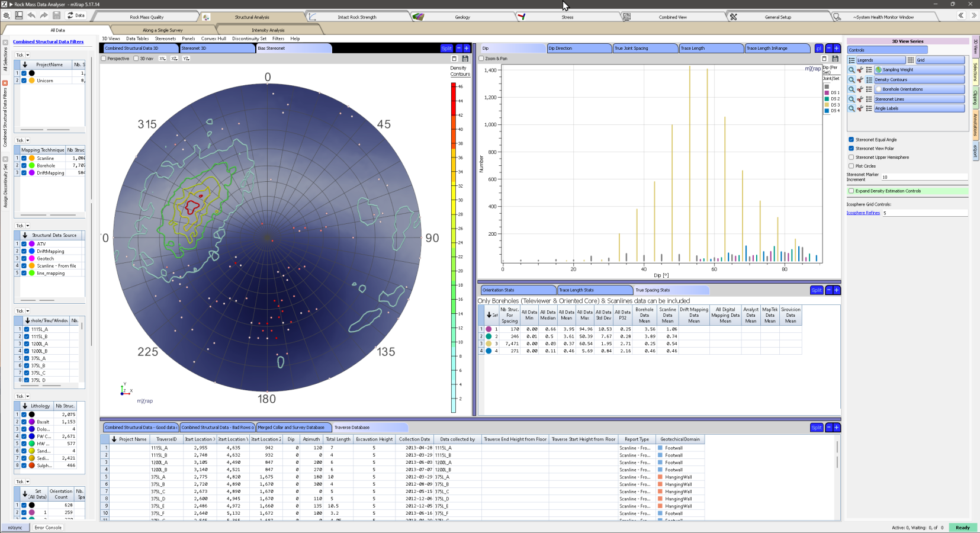Viewport: 980px width, 533px height.
Task: Click the legend list icon for Borehole Orientations
Action: tap(869, 89)
